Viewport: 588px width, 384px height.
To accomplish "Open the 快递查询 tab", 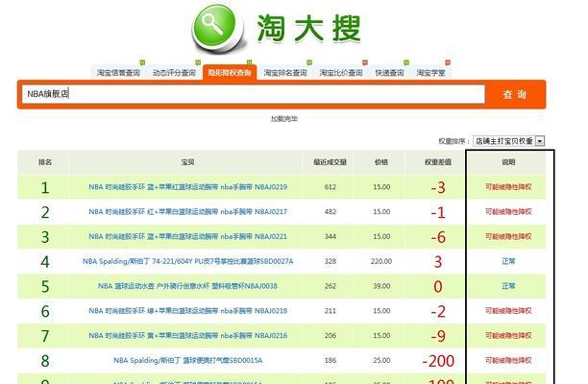I will [x=390, y=73].
